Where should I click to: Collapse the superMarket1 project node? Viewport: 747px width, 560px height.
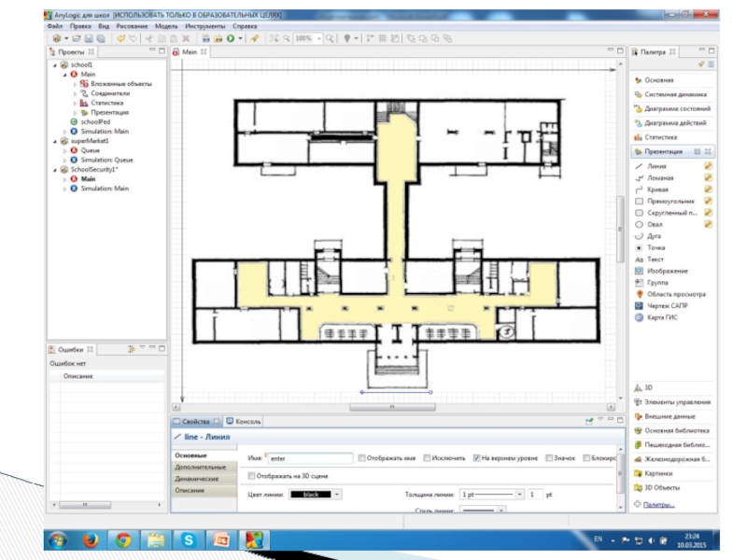coord(54,141)
